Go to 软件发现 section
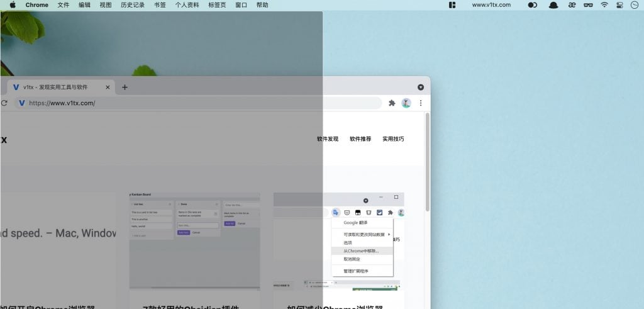The width and height of the screenshot is (644, 309). pyautogui.click(x=327, y=139)
